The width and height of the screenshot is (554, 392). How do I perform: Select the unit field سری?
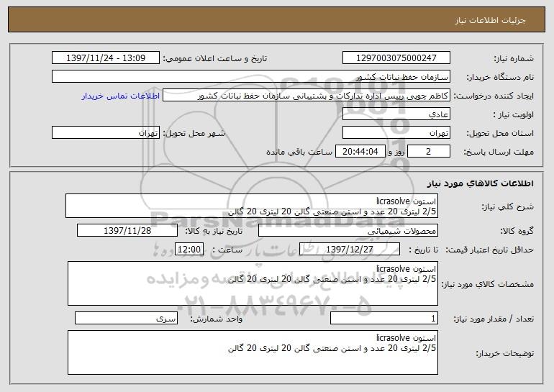point(126,318)
